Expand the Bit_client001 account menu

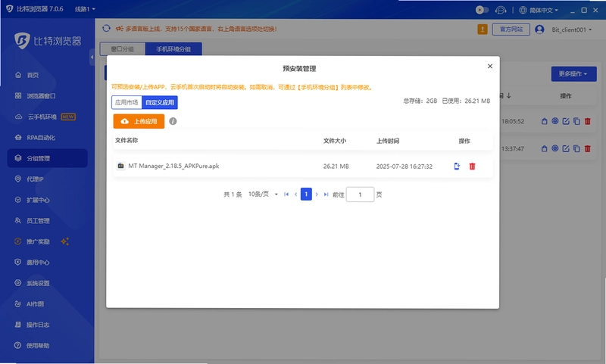(572, 30)
